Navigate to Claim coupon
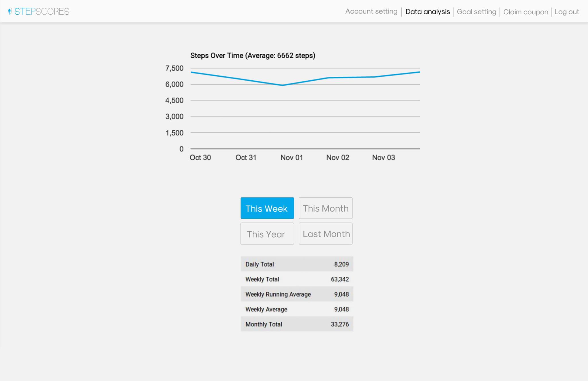588x381 pixels. point(525,12)
